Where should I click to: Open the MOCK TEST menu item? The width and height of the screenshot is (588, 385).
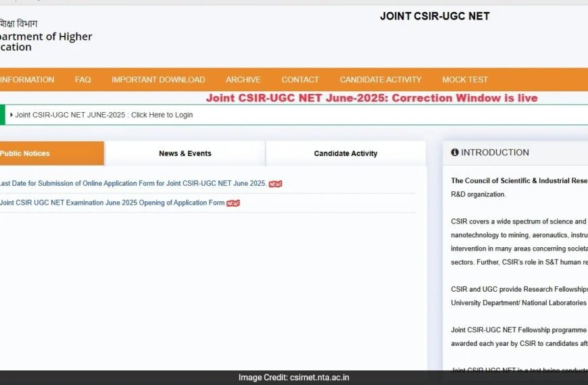(x=465, y=80)
